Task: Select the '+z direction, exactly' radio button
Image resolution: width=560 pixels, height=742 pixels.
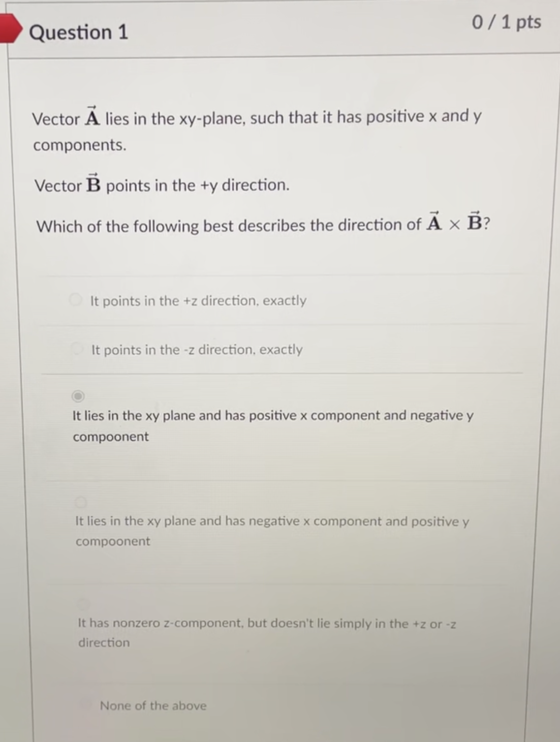Action: [x=75, y=300]
